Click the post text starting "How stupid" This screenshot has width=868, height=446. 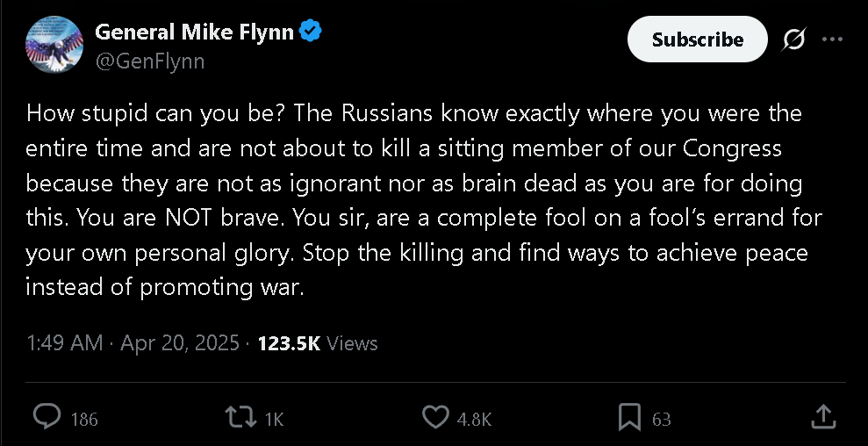[x=412, y=200]
